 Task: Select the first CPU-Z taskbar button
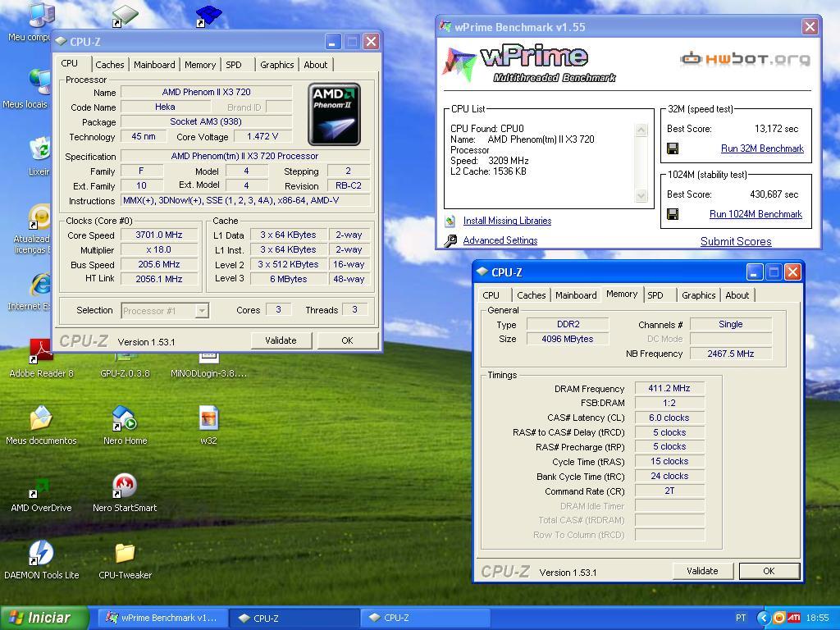pos(294,618)
